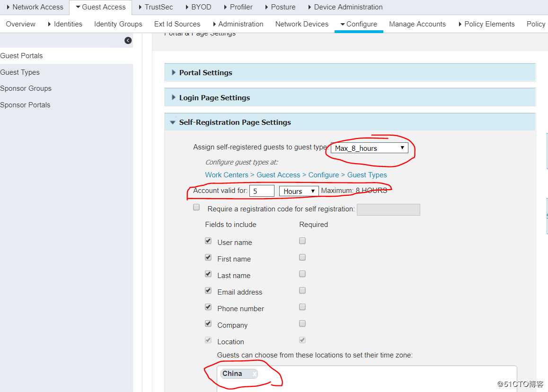Open the Hours time unit dropdown
The height and width of the screenshot is (392, 548).
click(299, 191)
